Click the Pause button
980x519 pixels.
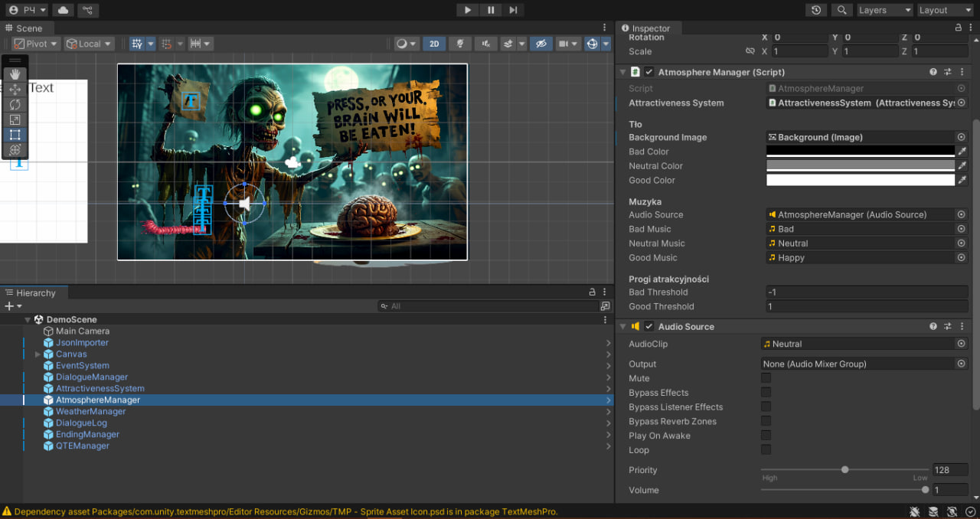(491, 10)
